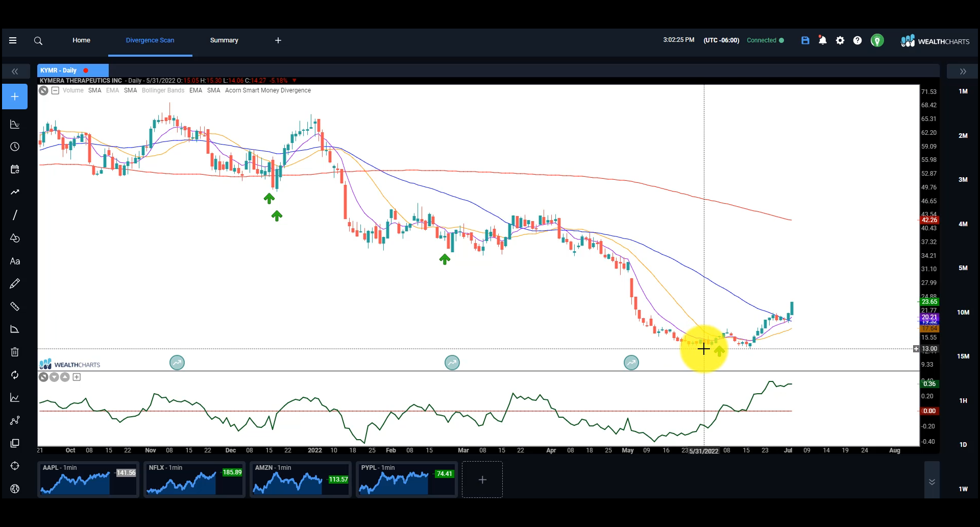This screenshot has width=980, height=527.
Task: Select the 1D timeframe button
Action: coord(963,445)
